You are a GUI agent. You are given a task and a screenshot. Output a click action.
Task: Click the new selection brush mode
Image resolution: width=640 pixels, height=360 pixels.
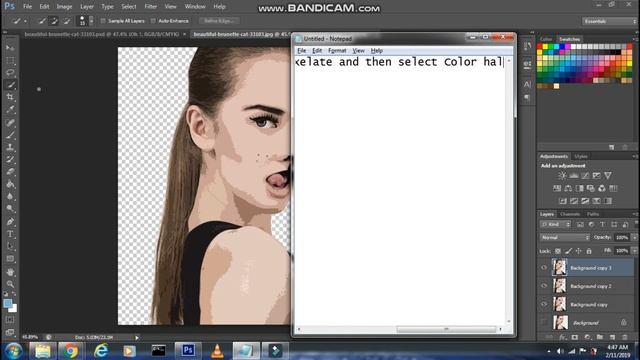42,21
